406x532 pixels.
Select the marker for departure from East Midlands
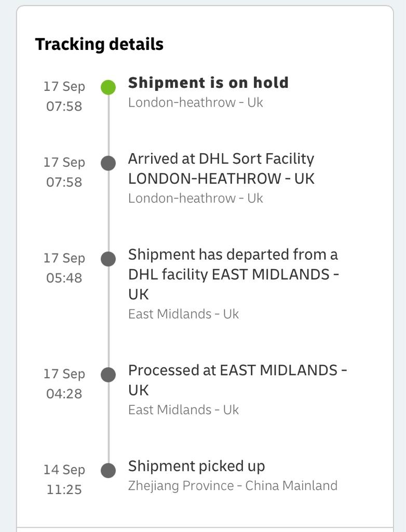[108, 259]
